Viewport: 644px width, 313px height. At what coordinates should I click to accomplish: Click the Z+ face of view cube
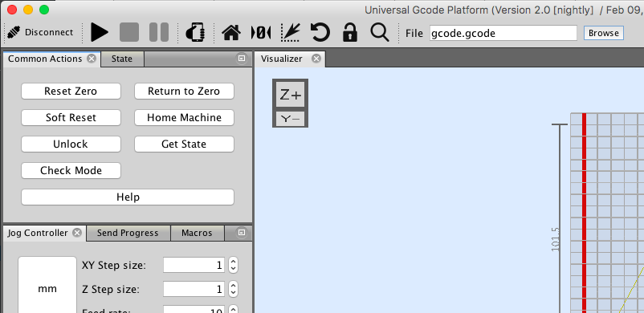tap(291, 95)
